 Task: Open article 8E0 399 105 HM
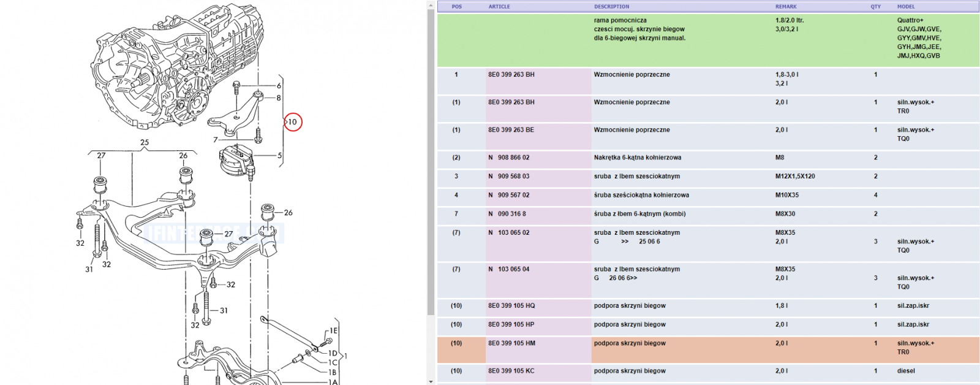pos(511,343)
